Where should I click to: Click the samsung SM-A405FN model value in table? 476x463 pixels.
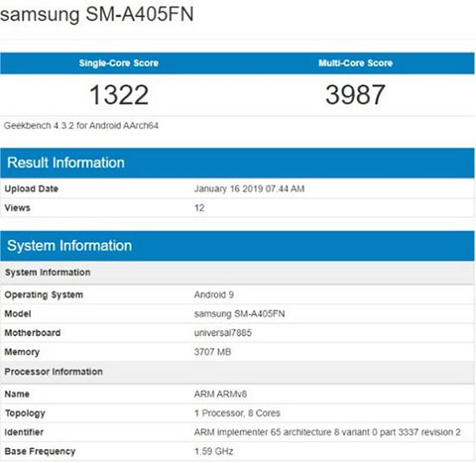[x=239, y=313]
